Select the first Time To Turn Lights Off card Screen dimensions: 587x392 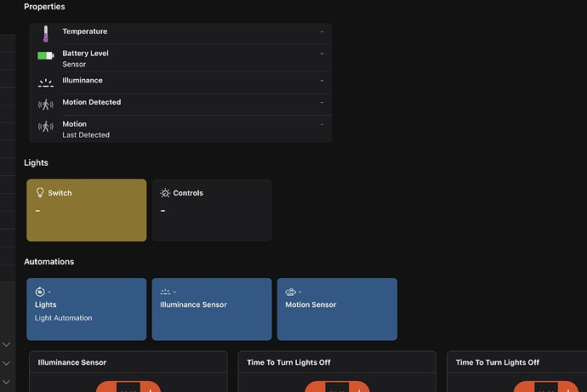point(337,372)
